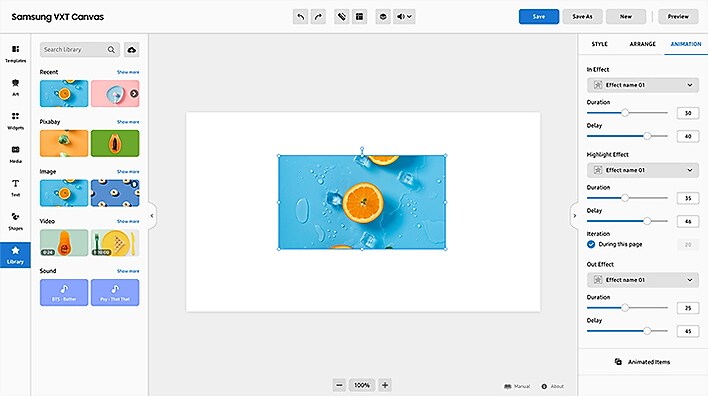This screenshot has height=396, width=708.
Task: Adjust the Highlight Effect Delay slider
Action: point(647,221)
